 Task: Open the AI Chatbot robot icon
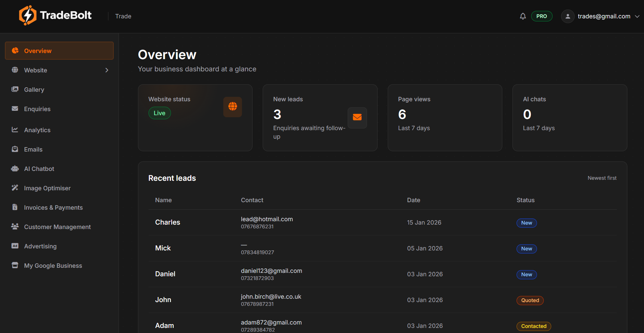(x=15, y=169)
